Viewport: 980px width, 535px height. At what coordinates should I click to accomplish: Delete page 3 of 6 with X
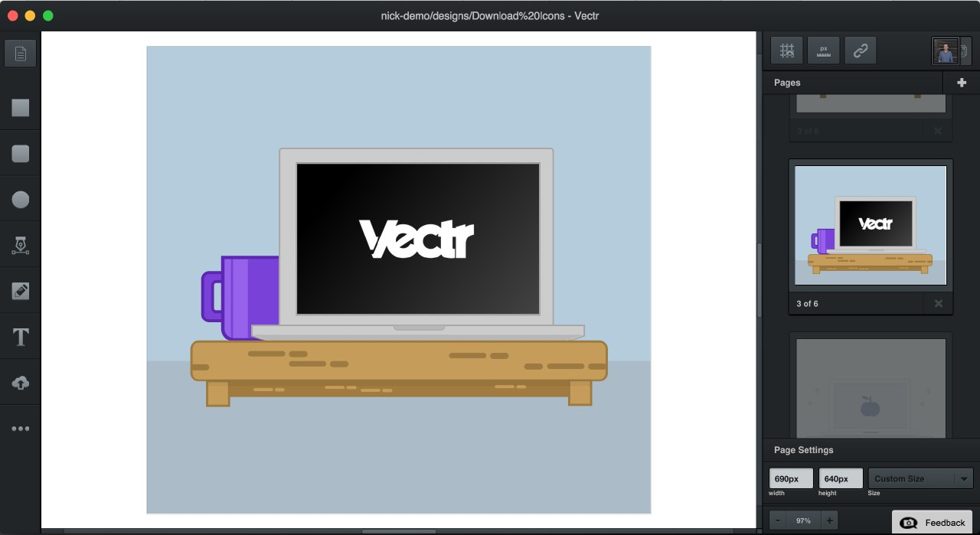938,304
